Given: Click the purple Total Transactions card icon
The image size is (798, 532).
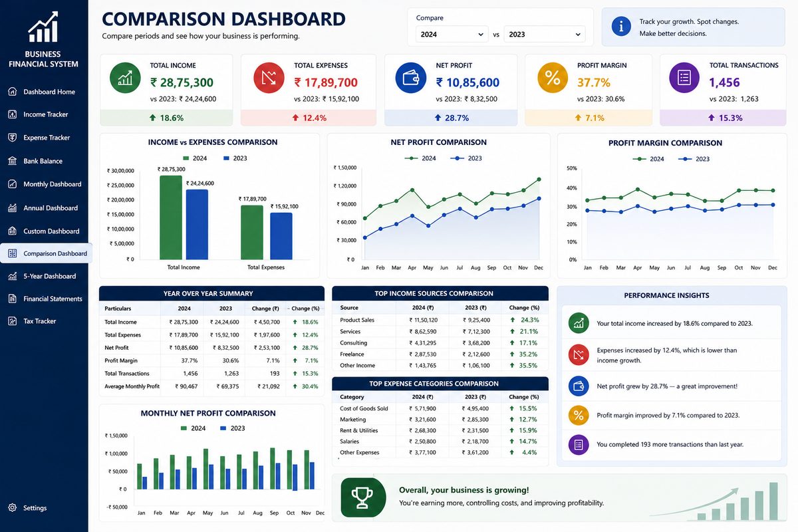Looking at the screenshot, I should tap(684, 78).
